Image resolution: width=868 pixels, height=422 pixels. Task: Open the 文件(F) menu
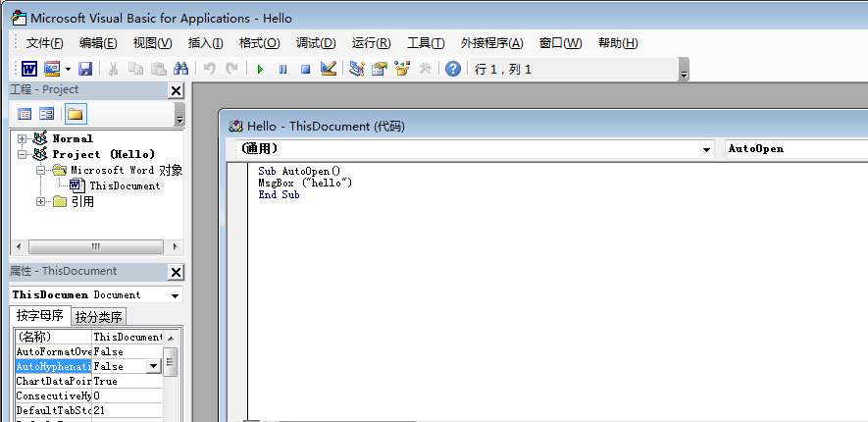click(x=44, y=43)
